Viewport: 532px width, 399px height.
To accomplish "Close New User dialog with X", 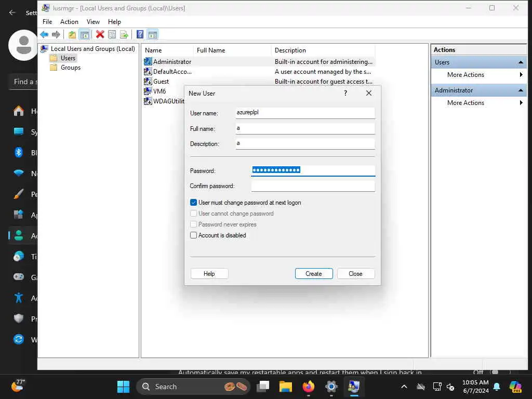I will [369, 93].
